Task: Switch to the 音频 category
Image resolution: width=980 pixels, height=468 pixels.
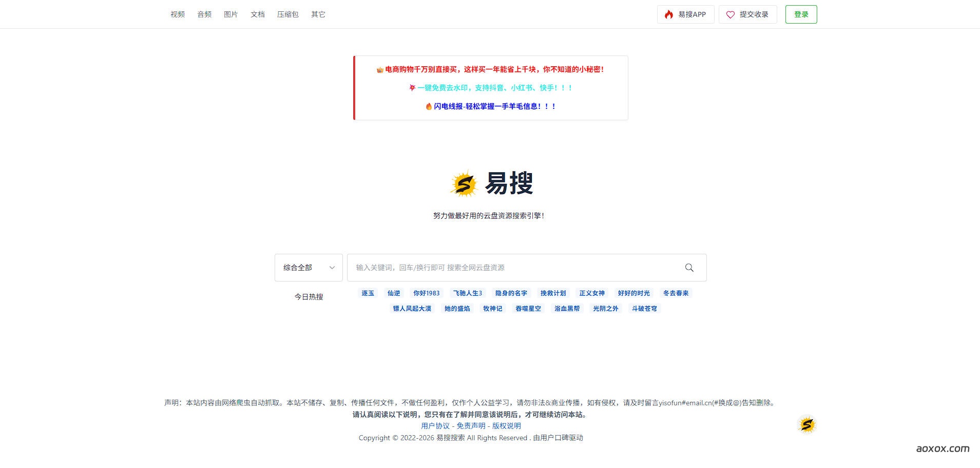Action: tap(204, 14)
